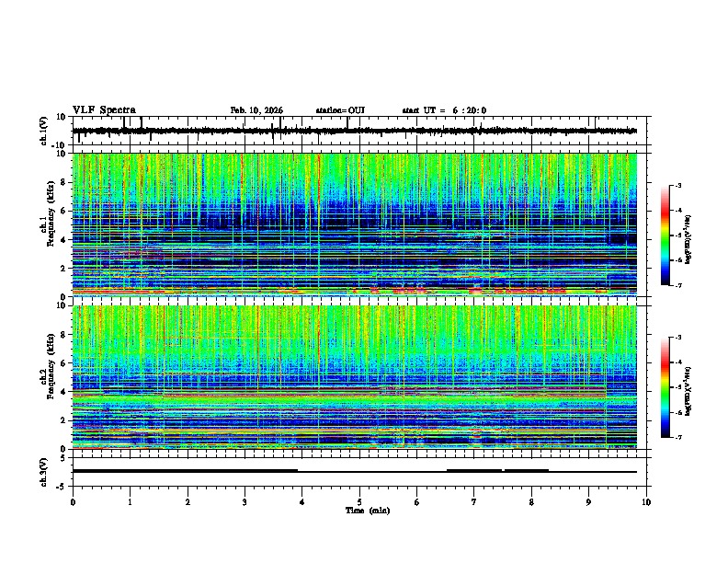
Task: Click the "2" kHz tick on ch.2 spectrogram
Action: 63,420
